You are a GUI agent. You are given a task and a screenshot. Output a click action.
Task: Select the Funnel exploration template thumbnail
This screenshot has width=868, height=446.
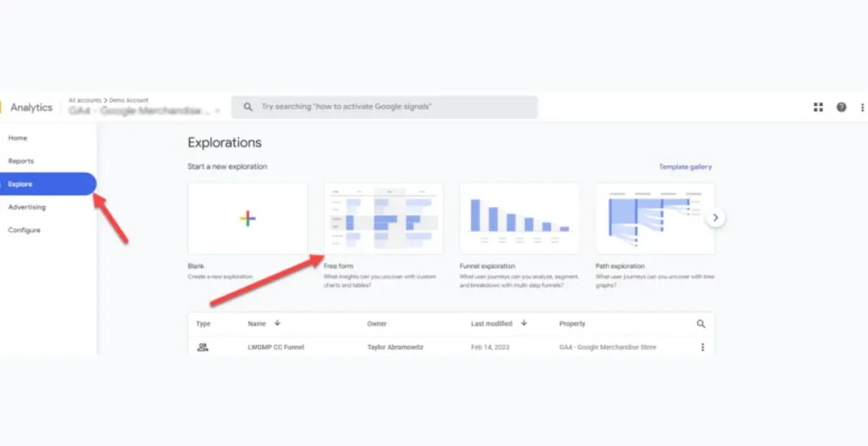pyautogui.click(x=520, y=218)
